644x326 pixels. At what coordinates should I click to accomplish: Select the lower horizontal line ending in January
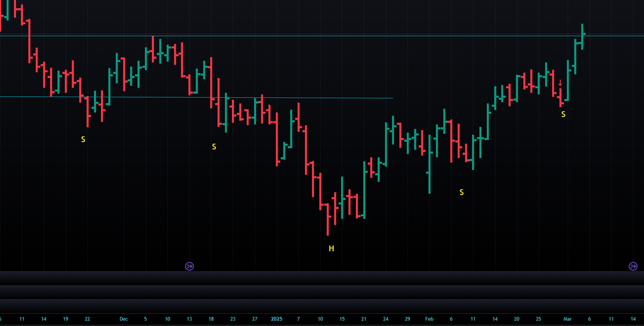(196, 97)
